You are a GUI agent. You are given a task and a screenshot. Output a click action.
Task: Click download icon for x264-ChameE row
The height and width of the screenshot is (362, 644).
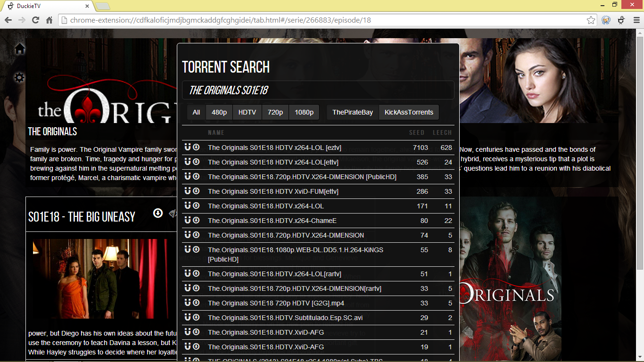click(x=196, y=220)
